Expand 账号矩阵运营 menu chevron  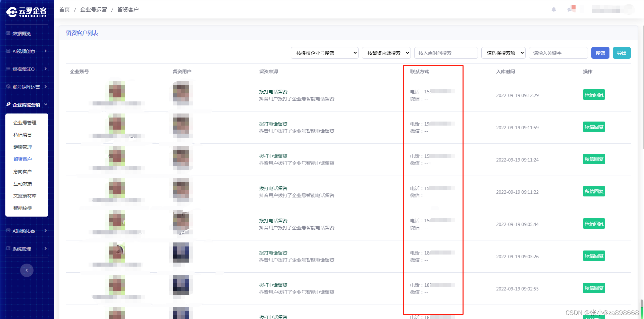(x=46, y=87)
